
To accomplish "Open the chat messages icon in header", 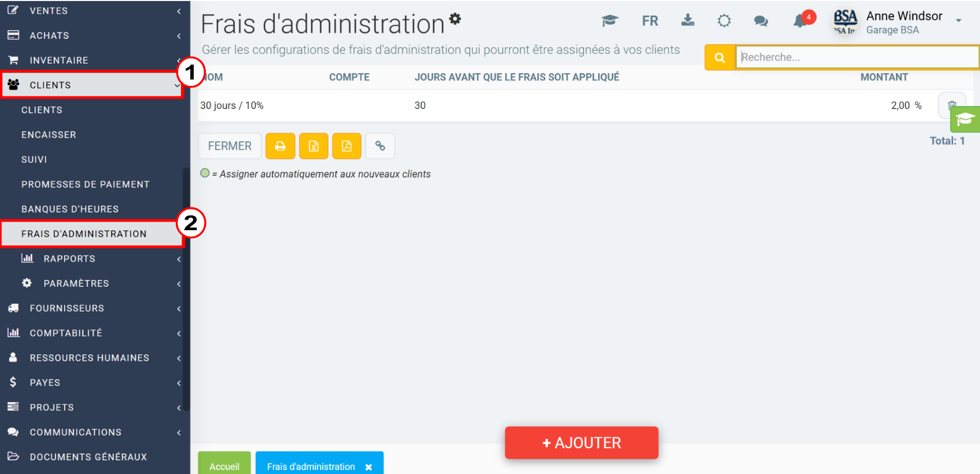I will tap(761, 21).
